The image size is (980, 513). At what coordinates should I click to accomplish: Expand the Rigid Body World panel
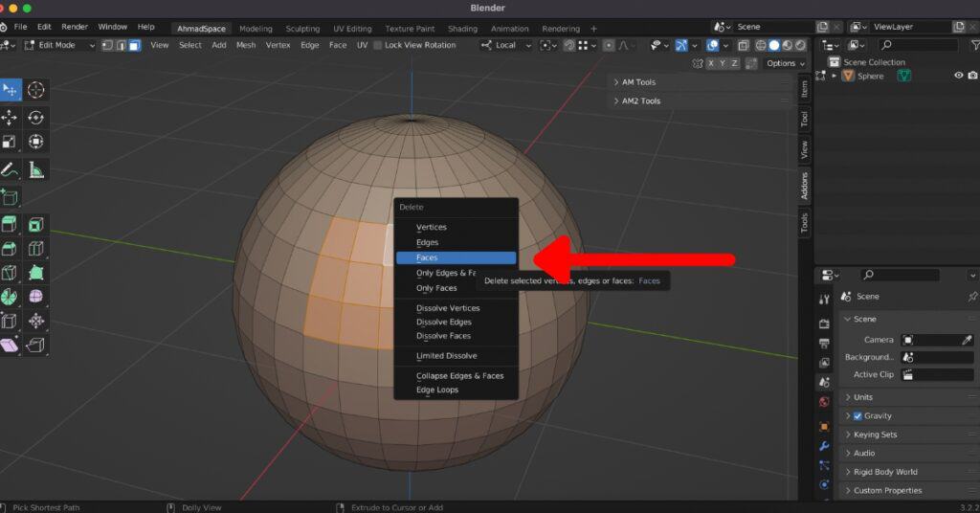909,473
